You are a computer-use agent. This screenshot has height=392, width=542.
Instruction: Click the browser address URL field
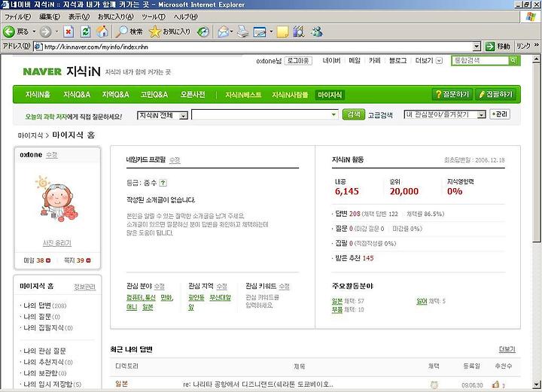coord(257,47)
